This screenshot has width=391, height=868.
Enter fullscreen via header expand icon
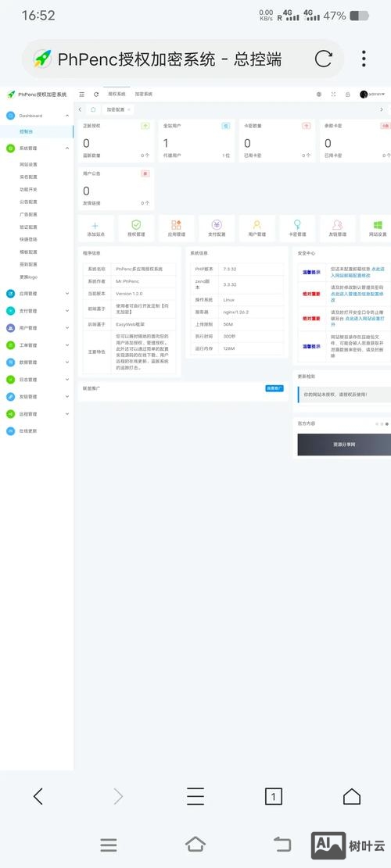point(333,95)
